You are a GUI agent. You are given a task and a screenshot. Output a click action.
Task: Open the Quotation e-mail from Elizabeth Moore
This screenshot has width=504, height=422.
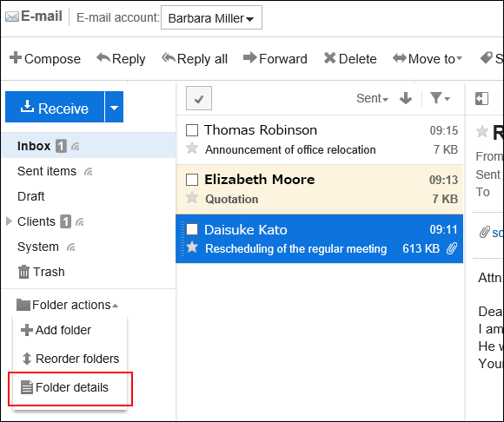point(320,189)
